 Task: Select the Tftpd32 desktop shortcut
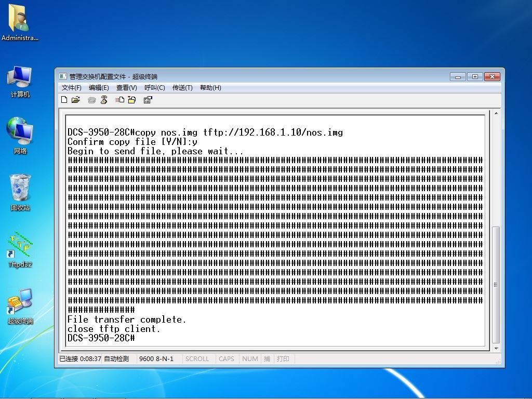pos(20,249)
